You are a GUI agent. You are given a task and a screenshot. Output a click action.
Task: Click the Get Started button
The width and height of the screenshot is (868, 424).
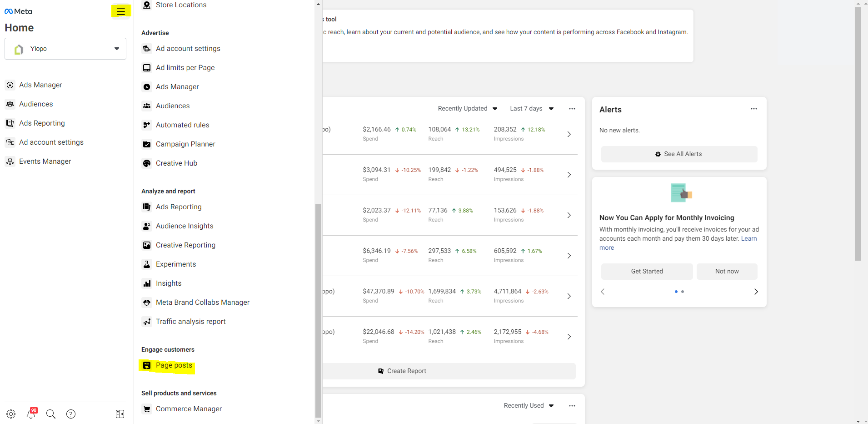click(647, 271)
